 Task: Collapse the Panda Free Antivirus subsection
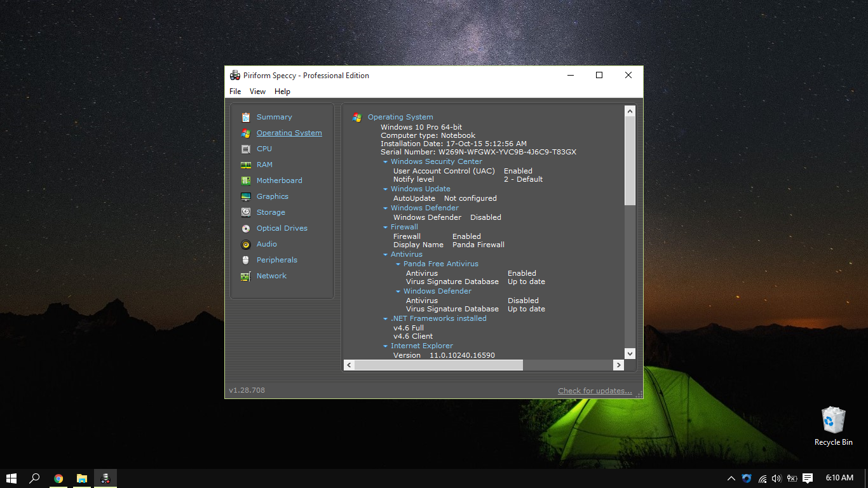(398, 264)
